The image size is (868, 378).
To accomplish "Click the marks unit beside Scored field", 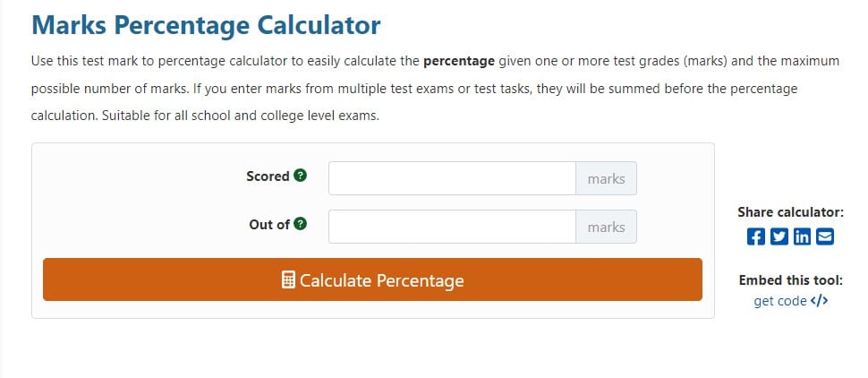I will pos(606,178).
